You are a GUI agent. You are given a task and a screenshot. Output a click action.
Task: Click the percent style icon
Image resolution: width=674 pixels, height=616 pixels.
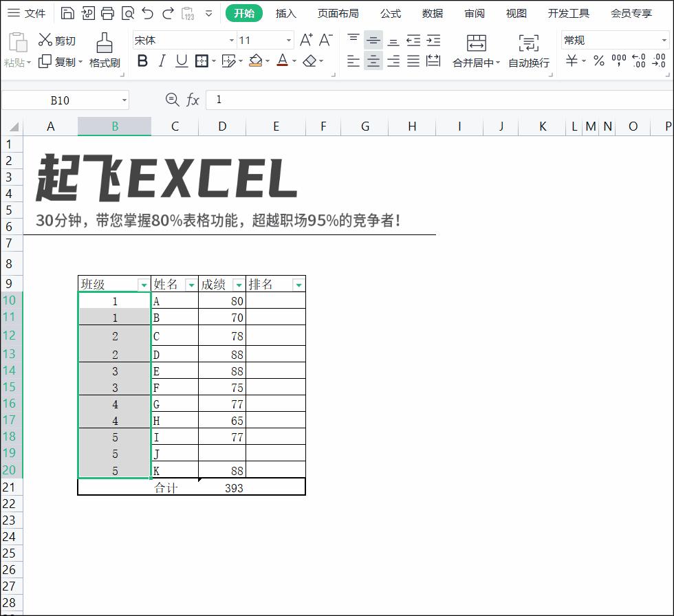599,61
